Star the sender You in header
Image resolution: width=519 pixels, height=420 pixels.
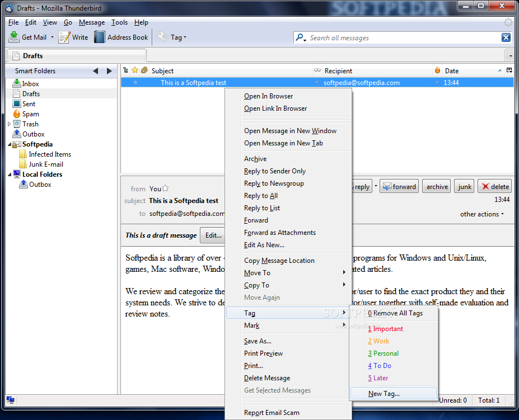(165, 188)
